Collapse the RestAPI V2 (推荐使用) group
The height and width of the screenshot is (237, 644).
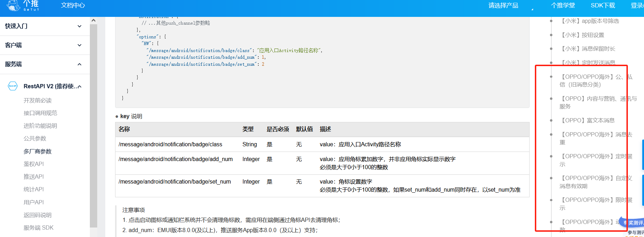(x=52, y=86)
